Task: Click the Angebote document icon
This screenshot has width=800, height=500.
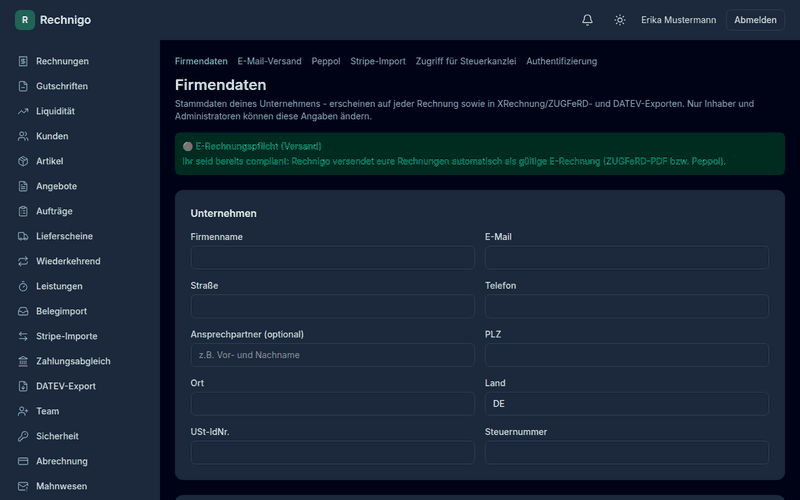Action: coord(23,186)
